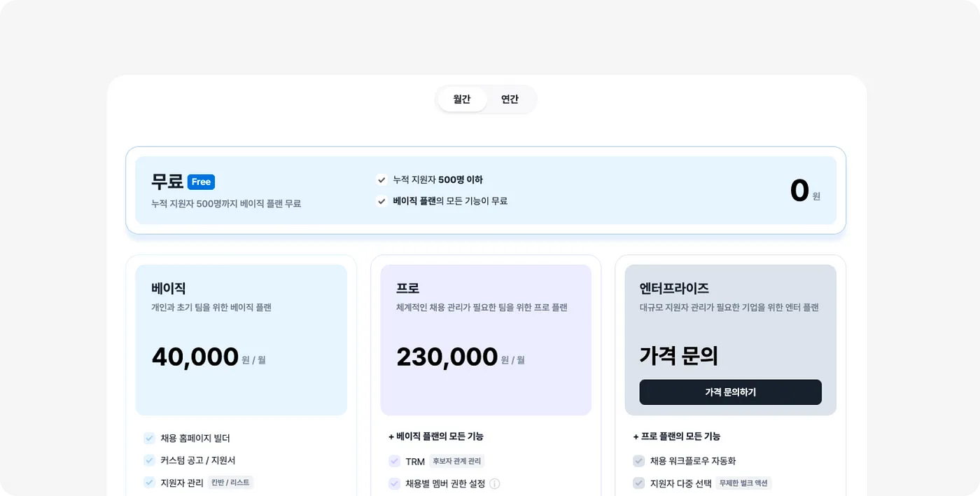The height and width of the screenshot is (496, 980).
Task: Switch to the 연간 billing tab
Action: [510, 99]
